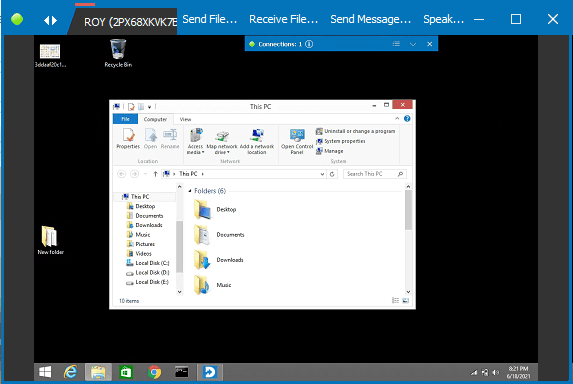Open the Send Message menu

click(371, 19)
